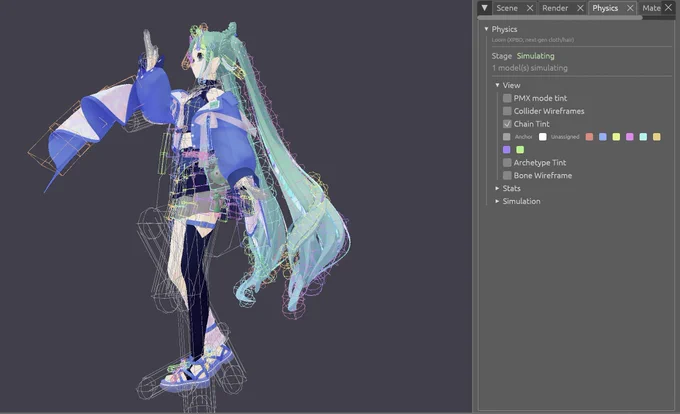This screenshot has width=680, height=414.
Task: Click the gray Anchor color swatch
Action: (507, 137)
